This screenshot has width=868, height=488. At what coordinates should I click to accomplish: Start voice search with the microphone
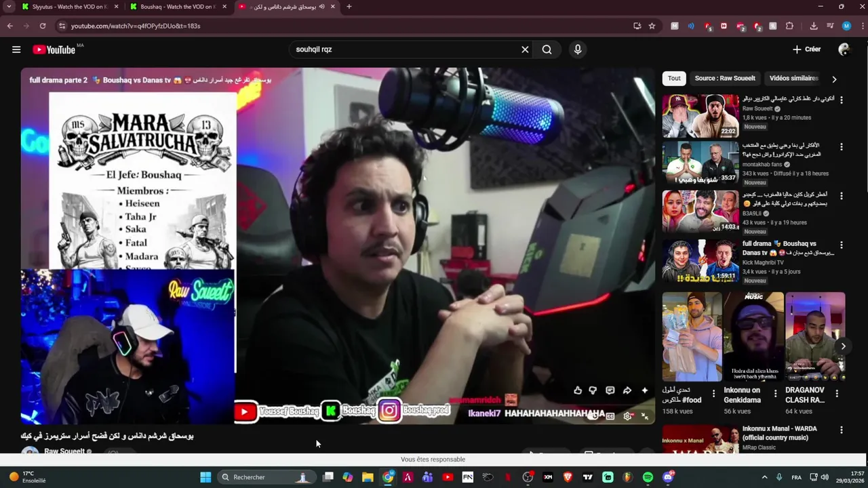point(578,49)
